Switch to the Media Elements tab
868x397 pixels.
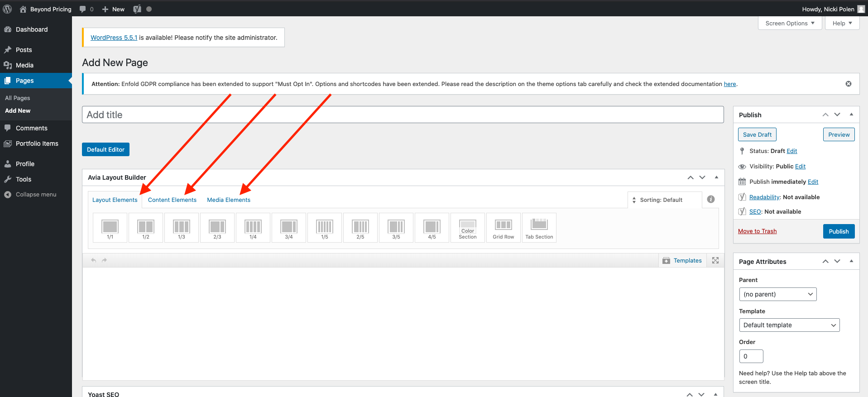click(x=229, y=200)
